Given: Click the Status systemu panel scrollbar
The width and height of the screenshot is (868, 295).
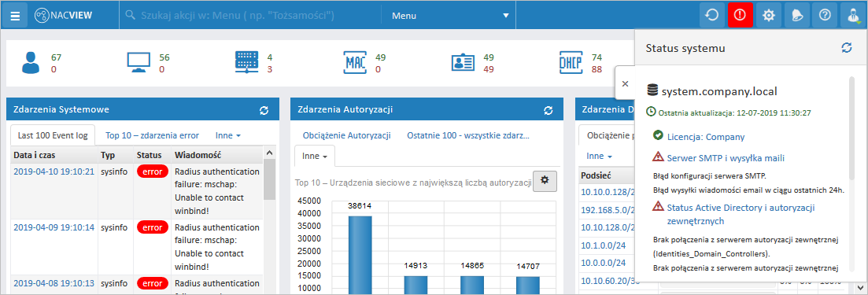Looking at the screenshot, I should [851, 127].
